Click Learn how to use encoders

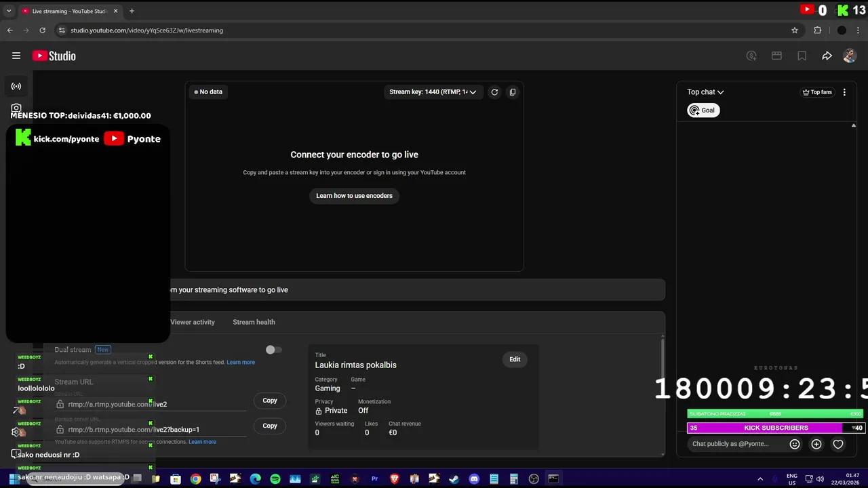pyautogui.click(x=354, y=196)
